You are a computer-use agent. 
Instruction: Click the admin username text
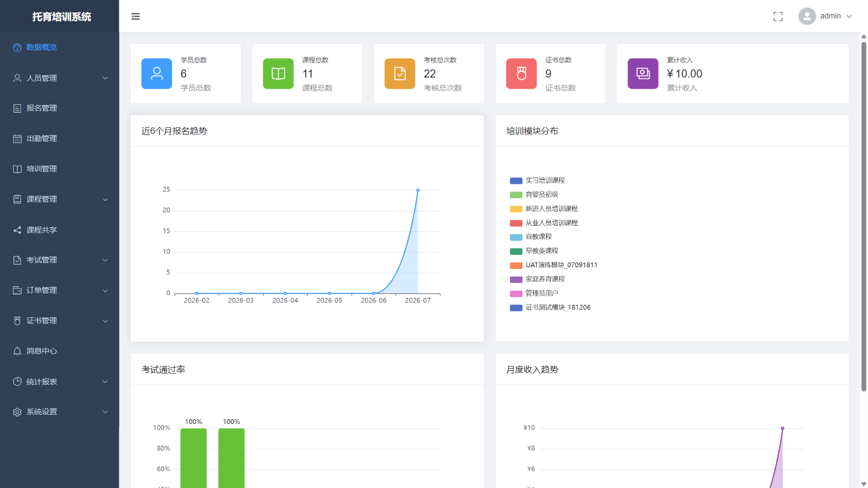[831, 16]
